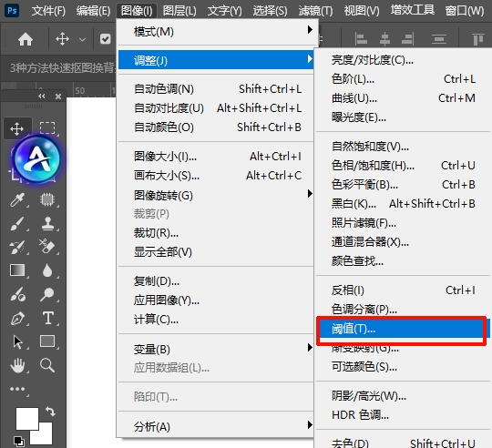This screenshot has width=492, height=448.
Task: Select the Horizontal Type tool
Action: [48, 318]
